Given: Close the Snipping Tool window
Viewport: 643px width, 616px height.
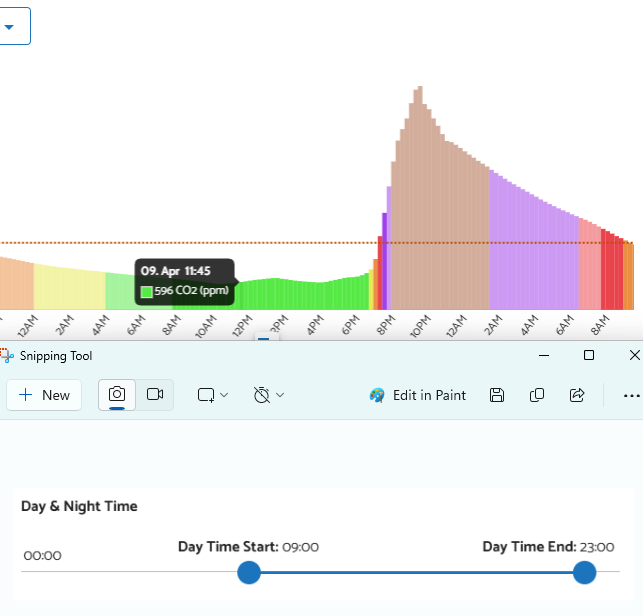Looking at the screenshot, I should pos(634,355).
